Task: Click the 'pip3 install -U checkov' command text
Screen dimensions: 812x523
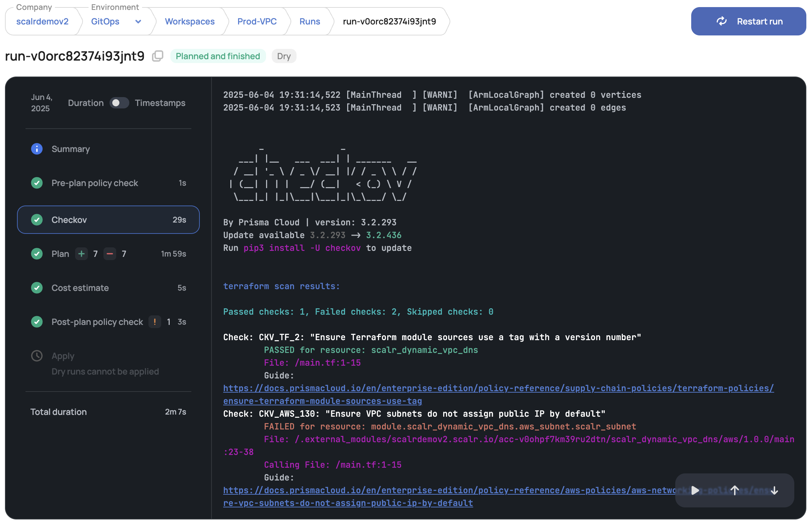Action: [302, 248]
